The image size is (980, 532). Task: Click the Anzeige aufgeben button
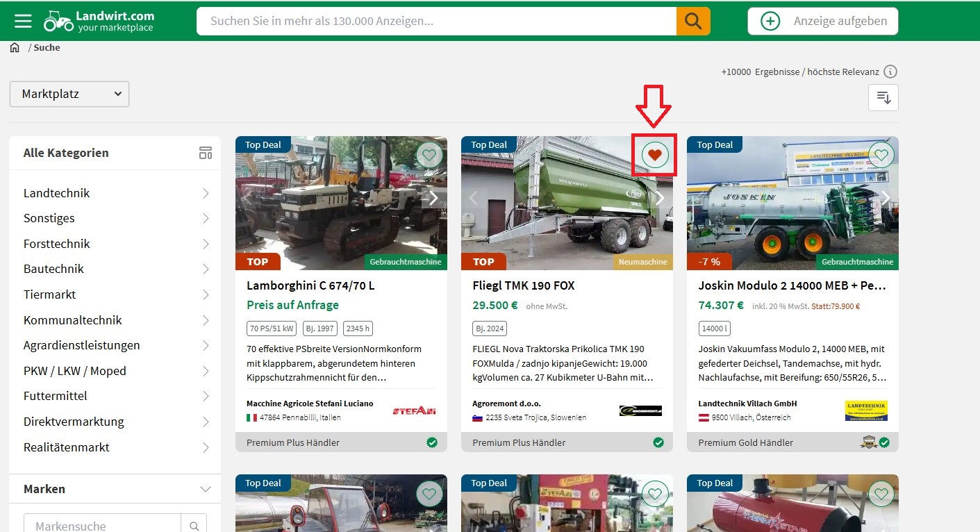point(822,20)
